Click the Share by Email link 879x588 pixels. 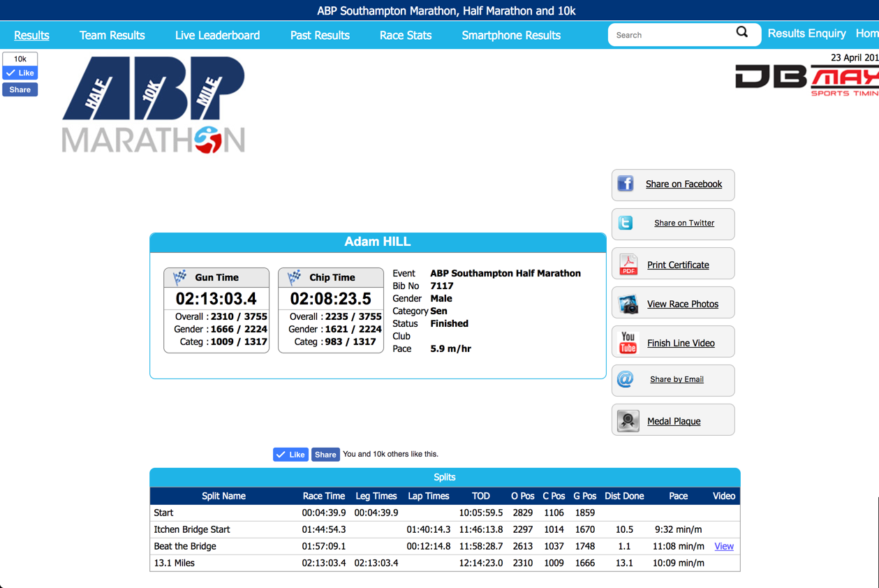click(677, 379)
